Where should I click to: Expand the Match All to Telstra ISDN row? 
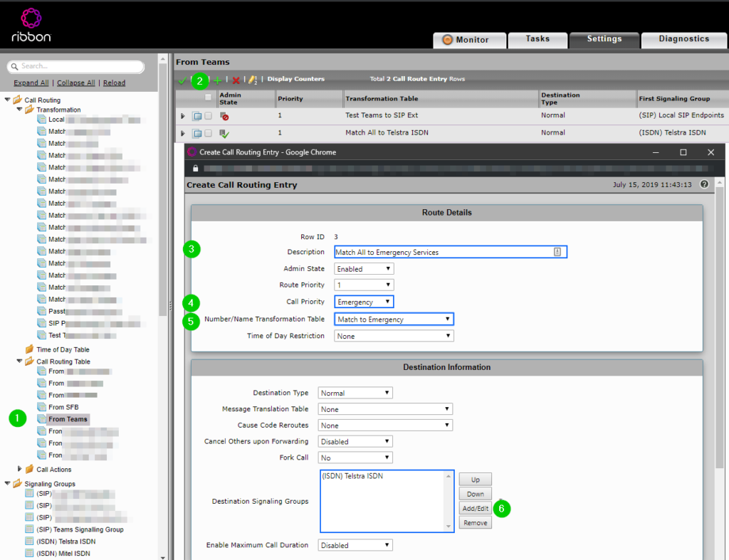click(183, 133)
